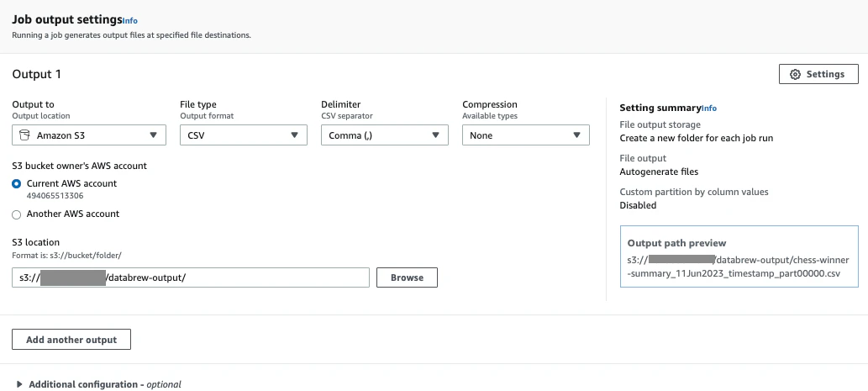Viewport: 868px width, 391px height.
Task: Open the Output to Amazon S3 dropdown
Action: pyautogui.click(x=89, y=135)
